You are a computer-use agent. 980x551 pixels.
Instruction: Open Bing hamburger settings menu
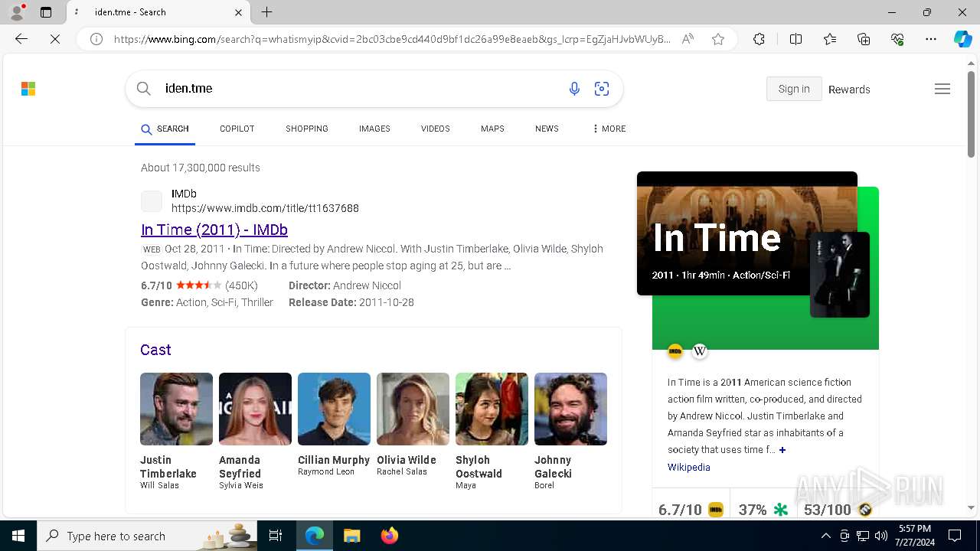point(942,89)
